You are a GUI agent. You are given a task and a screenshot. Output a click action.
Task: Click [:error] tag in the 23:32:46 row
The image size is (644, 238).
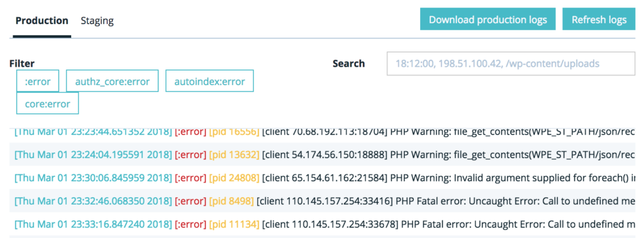coord(191,201)
